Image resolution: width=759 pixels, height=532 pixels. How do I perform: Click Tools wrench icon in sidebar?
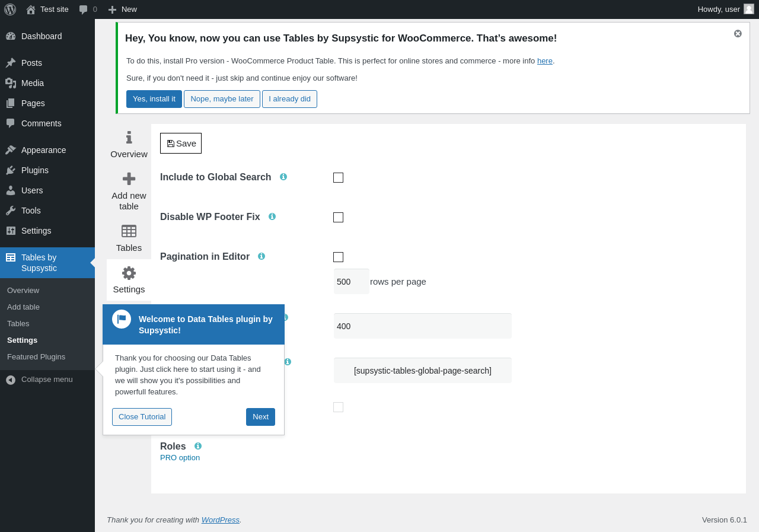tap(11, 211)
